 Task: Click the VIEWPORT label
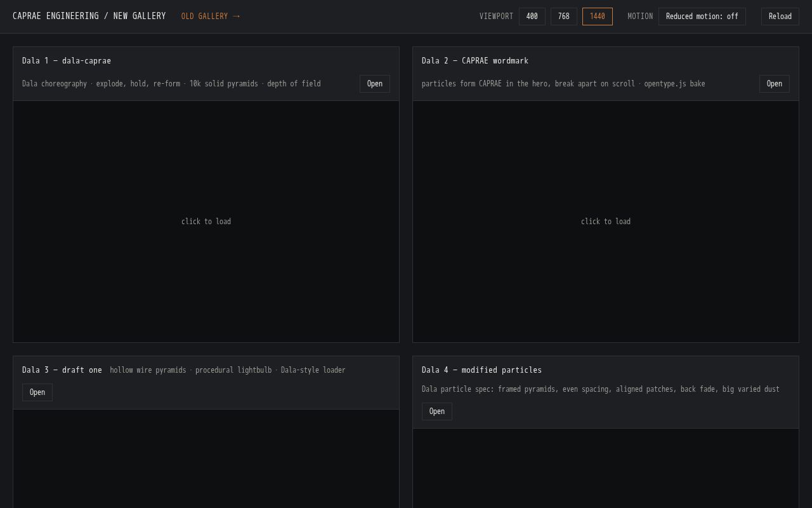click(x=497, y=17)
